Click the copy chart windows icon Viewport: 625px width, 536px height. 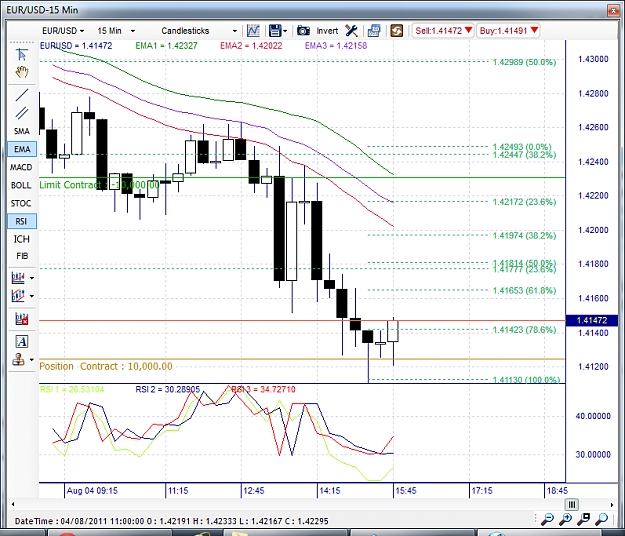[374, 31]
